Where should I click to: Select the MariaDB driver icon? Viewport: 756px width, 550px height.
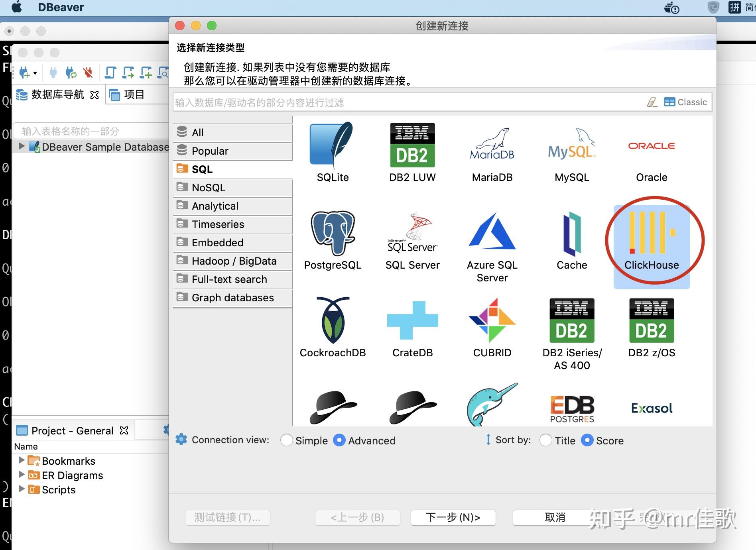(x=492, y=144)
